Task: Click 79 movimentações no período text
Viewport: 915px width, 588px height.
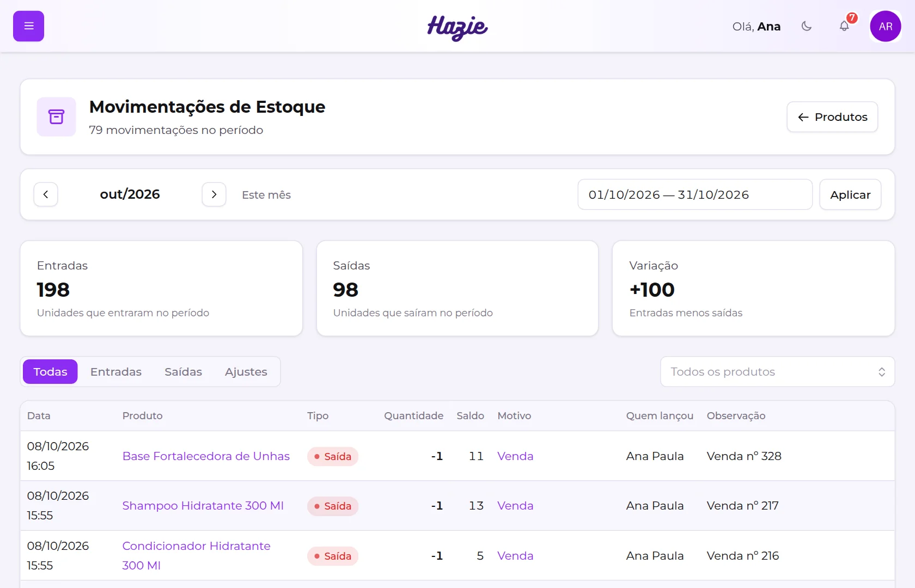Action: [176, 130]
